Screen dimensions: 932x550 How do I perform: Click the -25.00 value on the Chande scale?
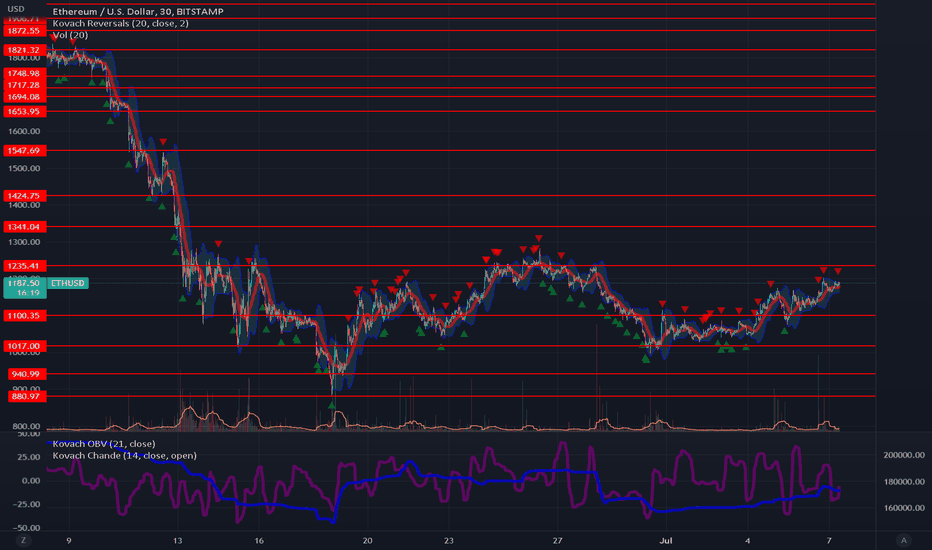pyautogui.click(x=27, y=504)
